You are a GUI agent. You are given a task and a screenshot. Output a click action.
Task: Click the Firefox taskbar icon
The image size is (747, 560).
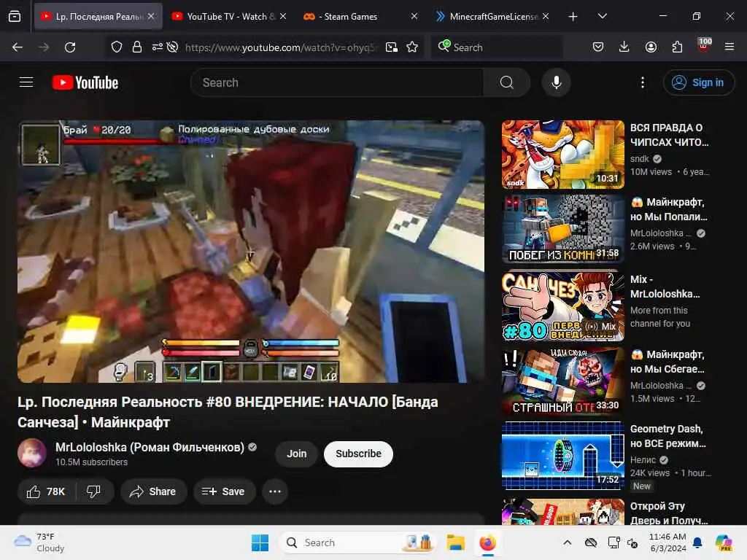[x=488, y=542]
